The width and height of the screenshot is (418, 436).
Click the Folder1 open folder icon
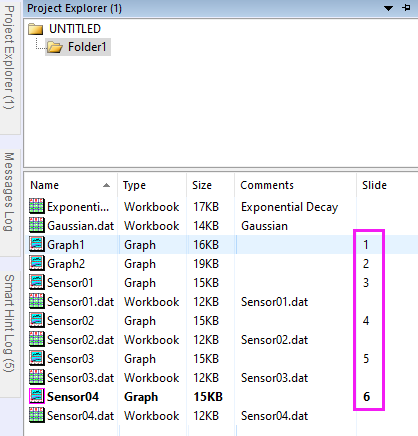[x=55, y=47]
